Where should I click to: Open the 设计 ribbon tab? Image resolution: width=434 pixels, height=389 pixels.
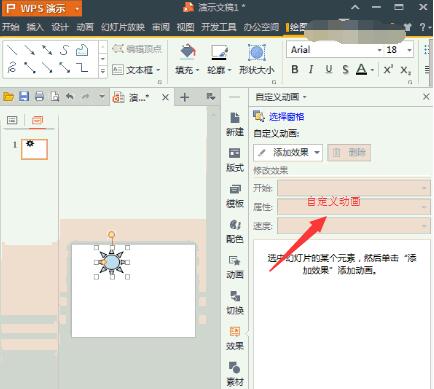[60, 27]
